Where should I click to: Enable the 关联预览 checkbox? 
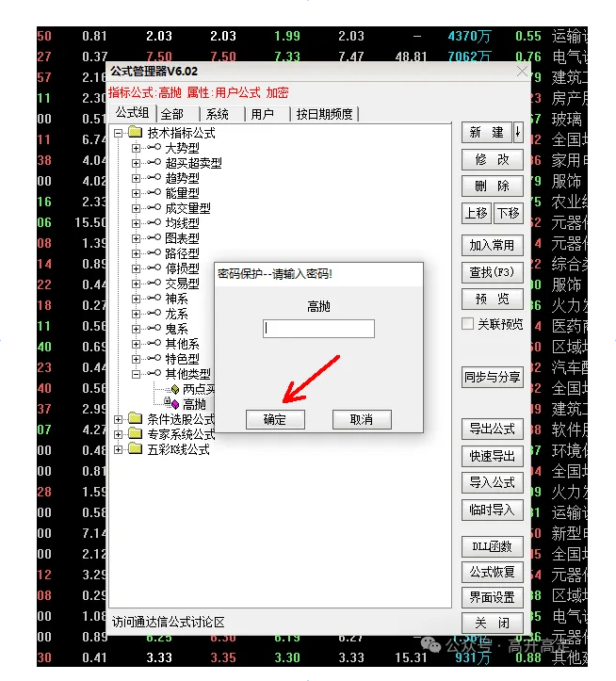pos(467,324)
